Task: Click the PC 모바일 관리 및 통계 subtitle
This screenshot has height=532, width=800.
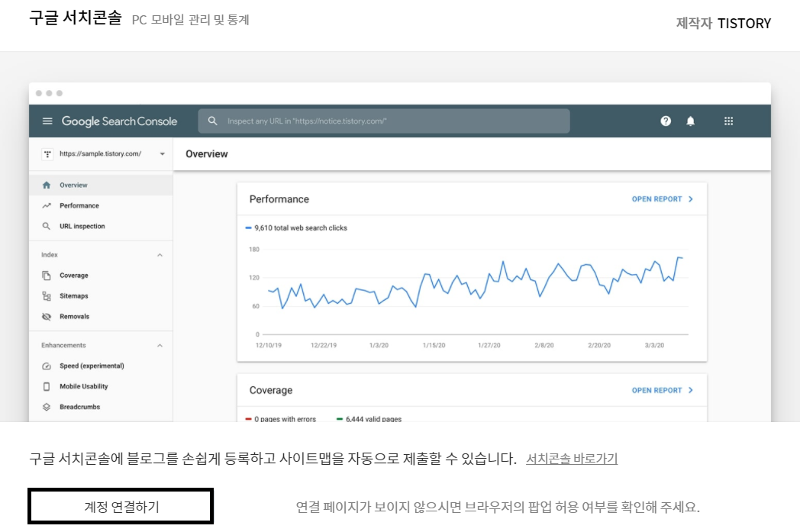Action: (190, 20)
